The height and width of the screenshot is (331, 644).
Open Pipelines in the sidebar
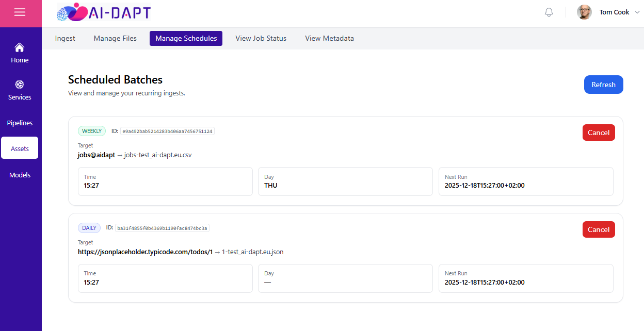(20, 123)
